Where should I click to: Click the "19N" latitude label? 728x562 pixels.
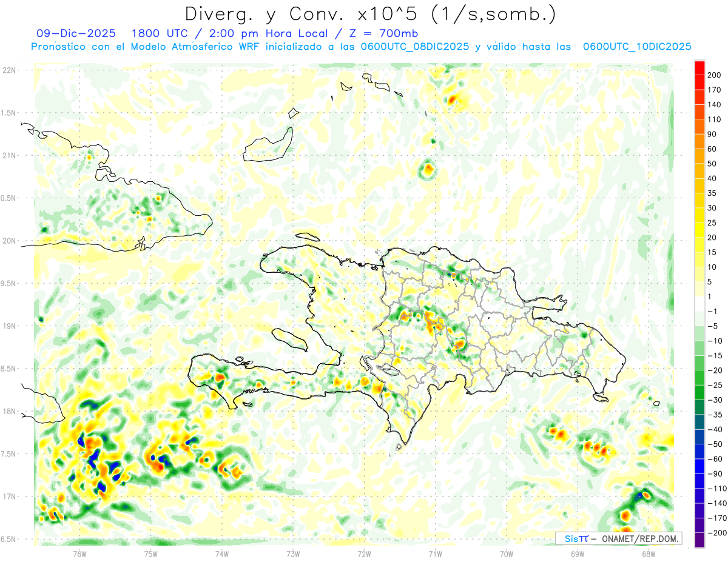(9, 326)
